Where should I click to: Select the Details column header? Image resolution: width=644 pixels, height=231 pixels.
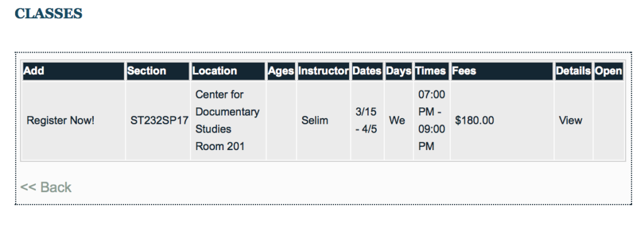tap(574, 72)
